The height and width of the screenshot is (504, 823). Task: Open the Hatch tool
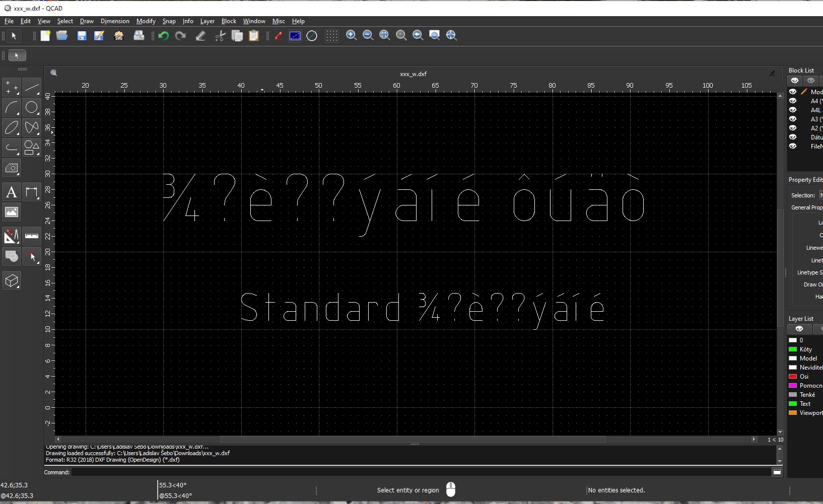click(12, 168)
